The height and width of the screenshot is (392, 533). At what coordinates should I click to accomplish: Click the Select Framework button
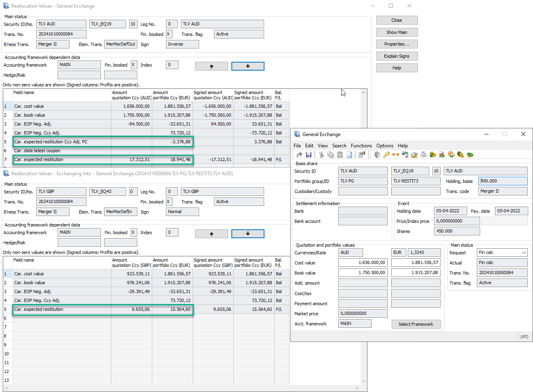point(416,324)
